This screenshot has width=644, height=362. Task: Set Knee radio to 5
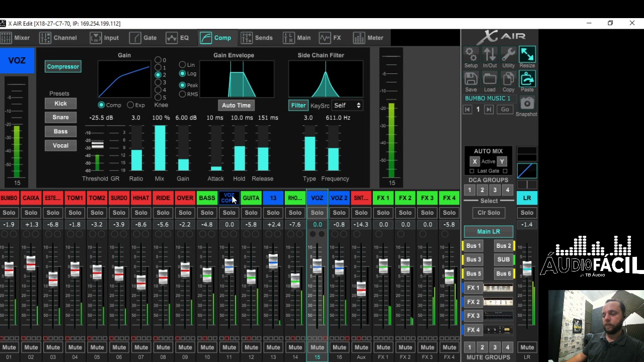click(157, 98)
